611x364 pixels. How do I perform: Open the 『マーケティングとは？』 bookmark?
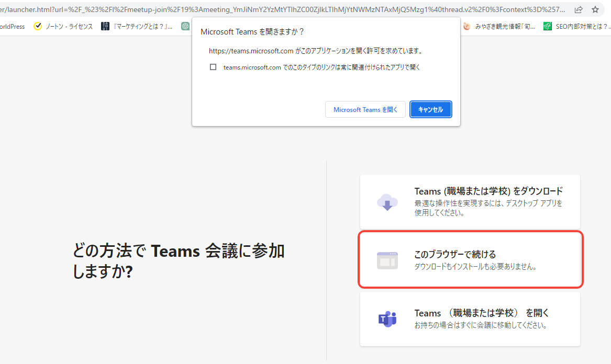pos(137,27)
